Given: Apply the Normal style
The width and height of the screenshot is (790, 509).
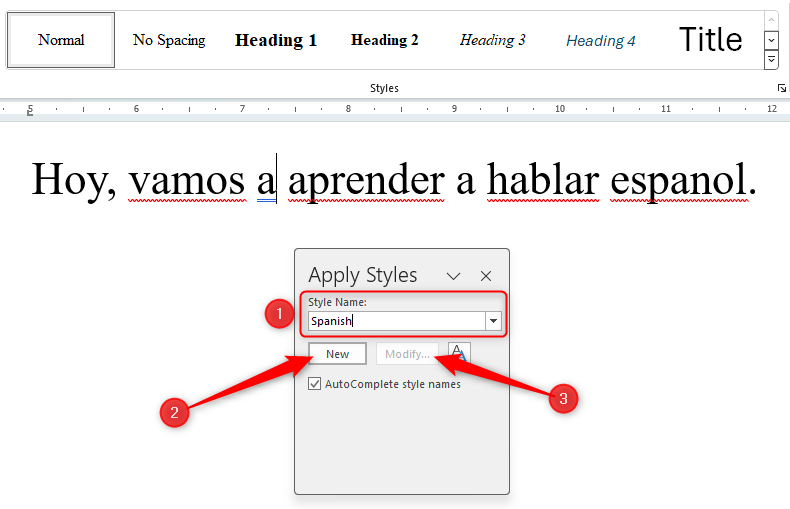Looking at the screenshot, I should coord(61,40).
